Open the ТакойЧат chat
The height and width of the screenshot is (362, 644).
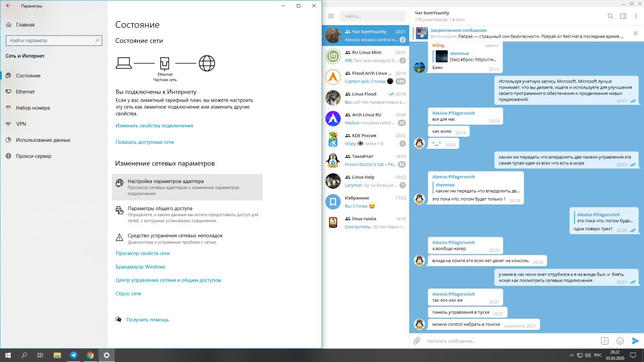366,160
